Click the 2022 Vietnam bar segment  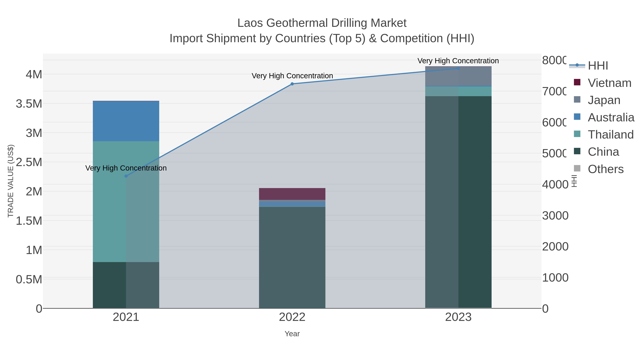coord(292,194)
